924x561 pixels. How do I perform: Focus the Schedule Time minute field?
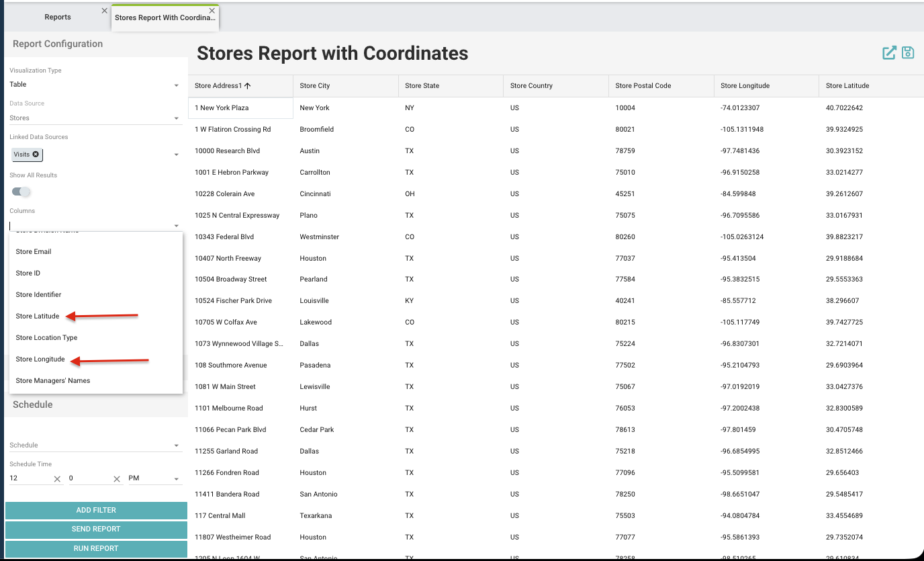[x=89, y=478]
